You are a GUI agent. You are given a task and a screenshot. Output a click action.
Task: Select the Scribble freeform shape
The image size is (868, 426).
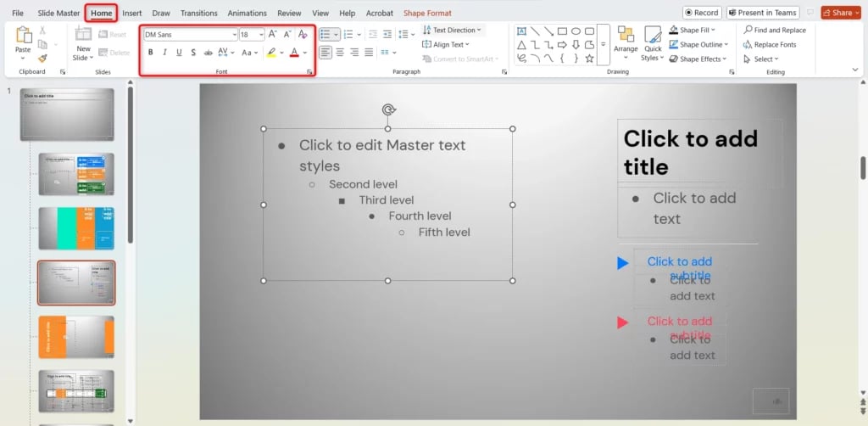(521, 59)
